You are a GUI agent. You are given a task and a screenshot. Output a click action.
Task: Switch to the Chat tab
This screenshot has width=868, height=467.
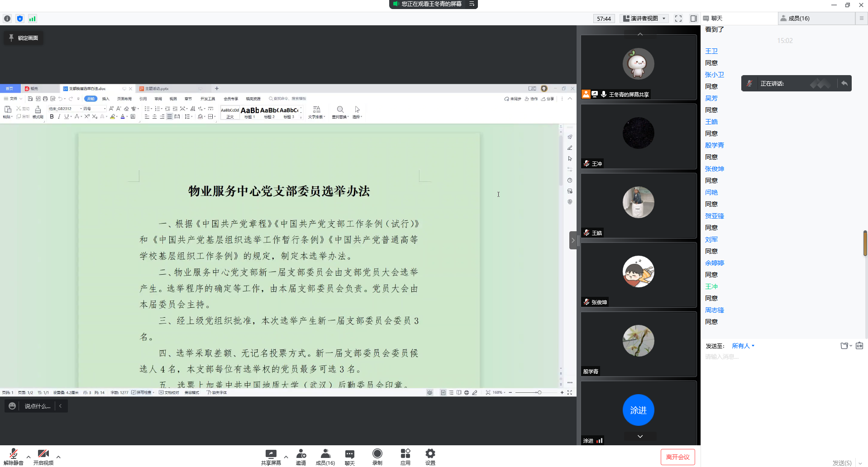point(716,19)
